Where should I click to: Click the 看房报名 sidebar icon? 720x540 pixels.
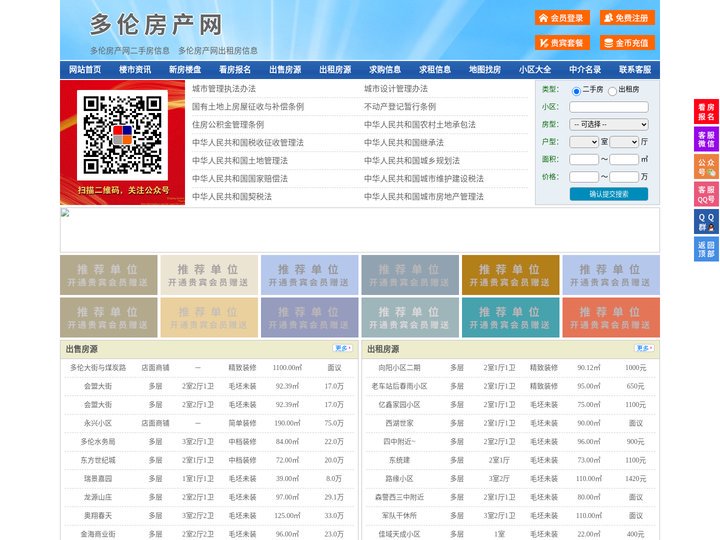(x=706, y=112)
